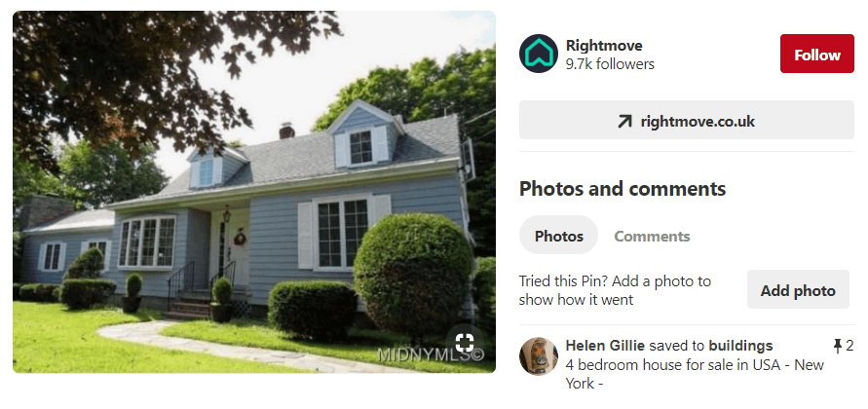Visit the rightmove.co.uk link button
868x409 pixels.
[x=687, y=120]
